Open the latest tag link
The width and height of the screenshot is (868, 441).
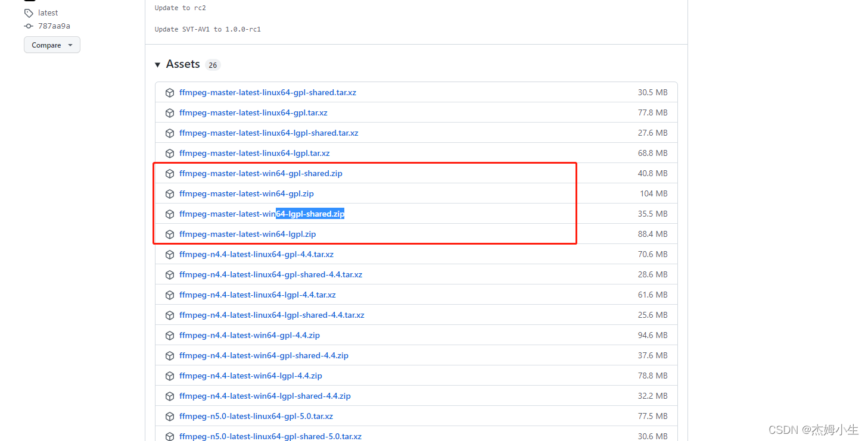pyautogui.click(x=48, y=13)
